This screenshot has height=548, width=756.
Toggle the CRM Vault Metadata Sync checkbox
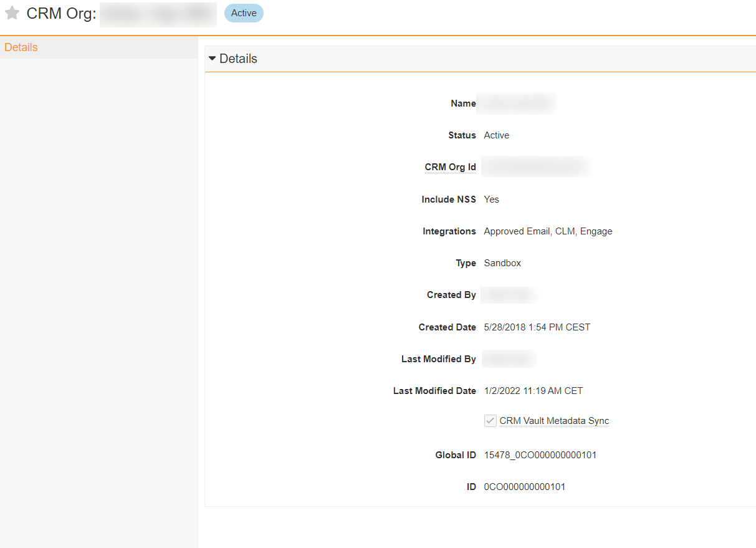tap(490, 421)
